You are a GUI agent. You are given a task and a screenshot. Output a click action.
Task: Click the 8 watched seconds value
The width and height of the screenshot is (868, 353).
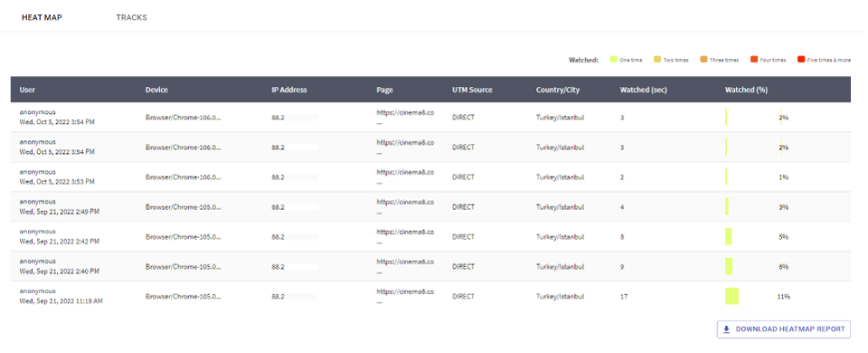point(622,236)
